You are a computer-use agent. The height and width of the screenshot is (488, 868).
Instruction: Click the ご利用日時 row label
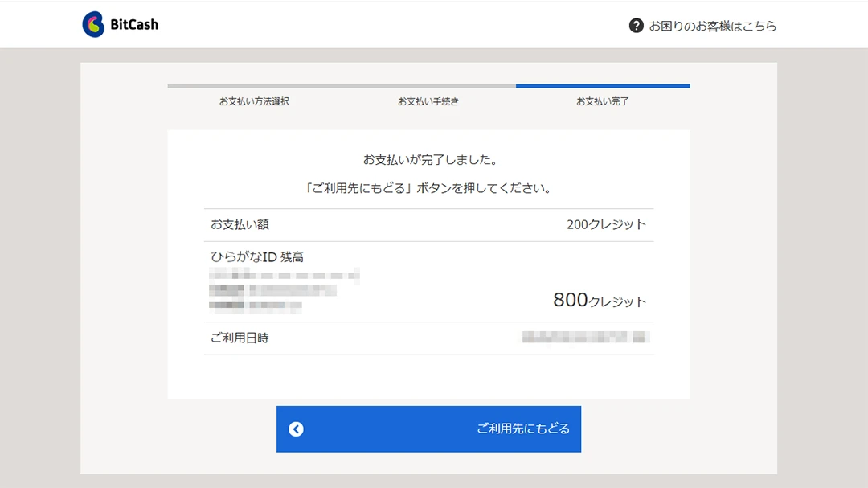pyautogui.click(x=240, y=338)
